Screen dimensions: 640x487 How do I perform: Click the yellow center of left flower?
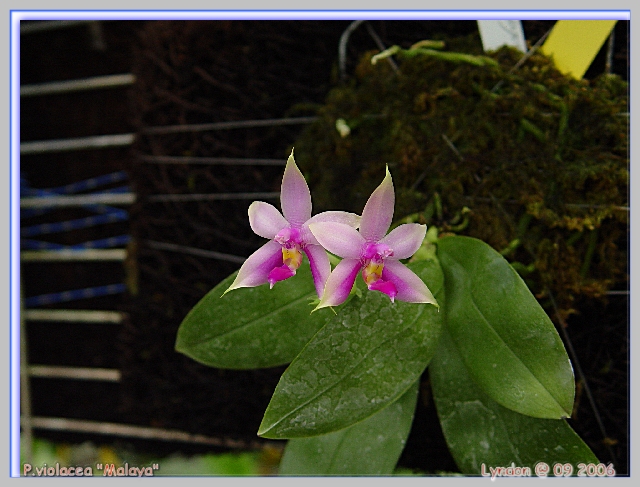pos(291,257)
